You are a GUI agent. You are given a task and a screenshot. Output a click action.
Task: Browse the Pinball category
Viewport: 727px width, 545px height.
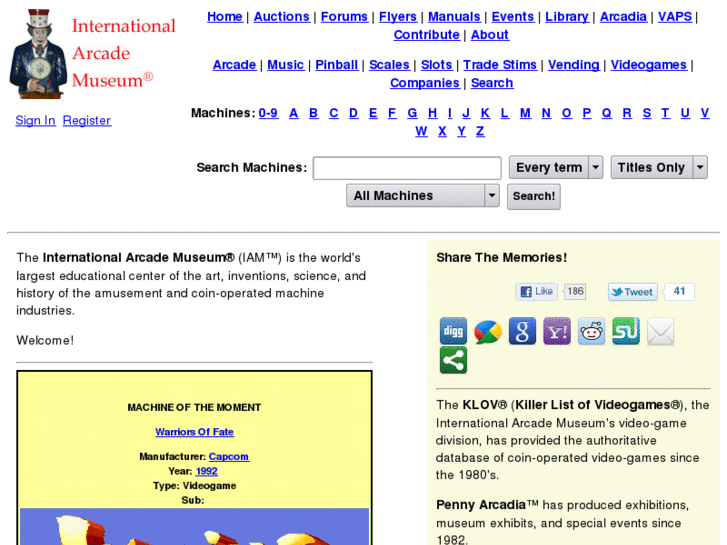(337, 65)
